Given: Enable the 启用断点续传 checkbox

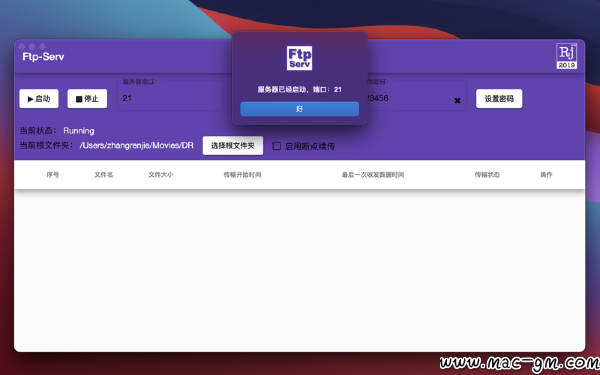Looking at the screenshot, I should [x=277, y=146].
